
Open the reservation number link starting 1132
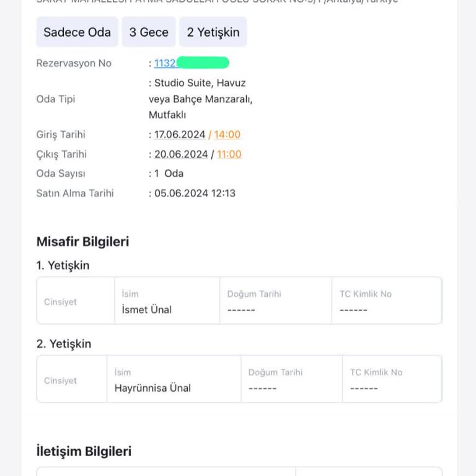pyautogui.click(x=165, y=63)
